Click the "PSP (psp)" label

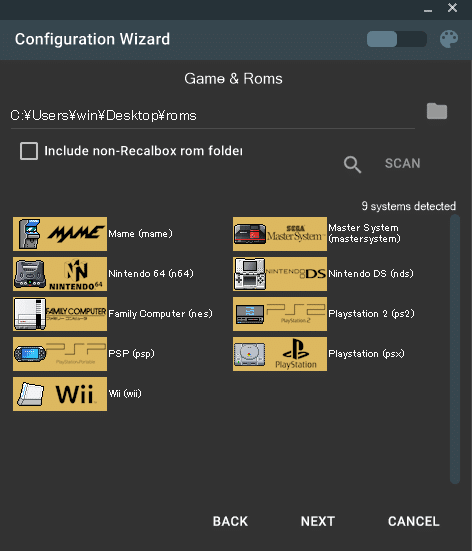coord(131,354)
